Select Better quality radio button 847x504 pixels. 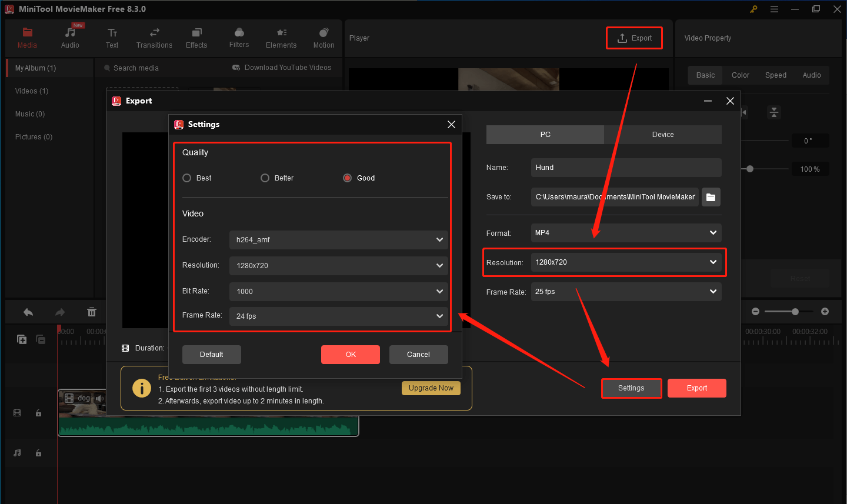(x=265, y=178)
